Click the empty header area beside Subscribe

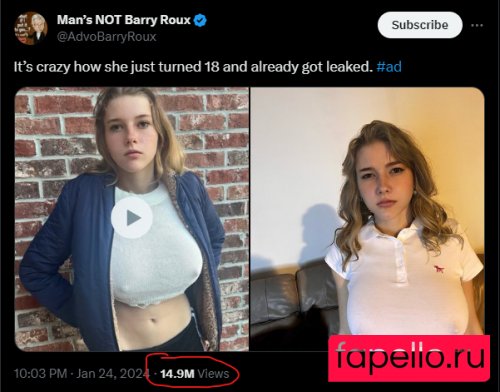292,25
